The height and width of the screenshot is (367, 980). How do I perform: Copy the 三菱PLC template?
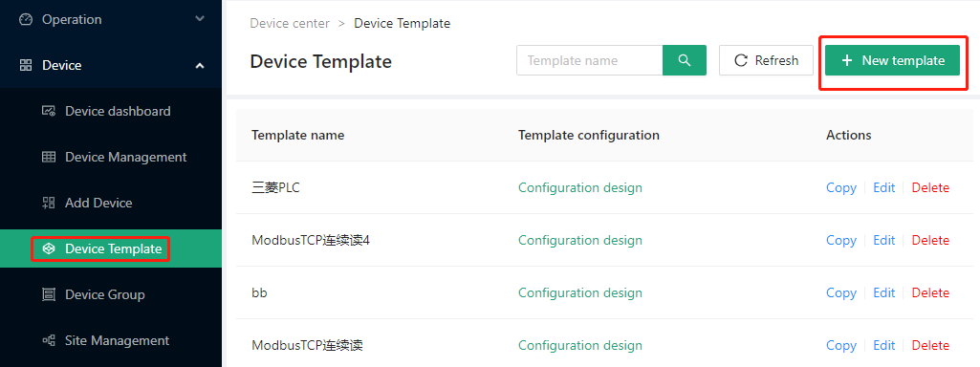click(x=841, y=187)
